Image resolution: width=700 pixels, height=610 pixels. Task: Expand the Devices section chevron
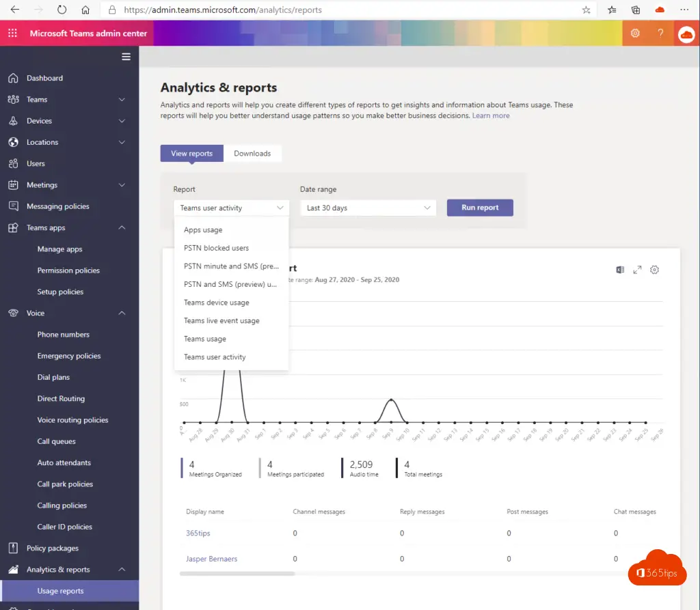click(122, 121)
